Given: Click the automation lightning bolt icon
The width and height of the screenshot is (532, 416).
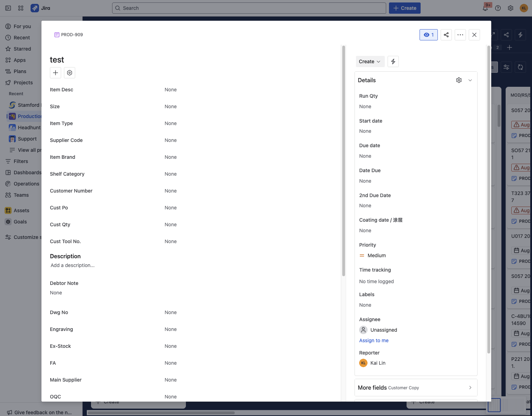Looking at the screenshot, I should [393, 61].
